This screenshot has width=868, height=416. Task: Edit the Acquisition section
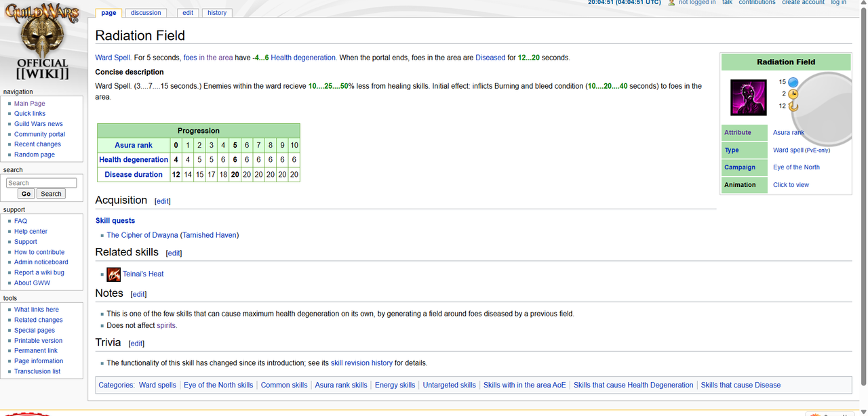click(x=163, y=201)
